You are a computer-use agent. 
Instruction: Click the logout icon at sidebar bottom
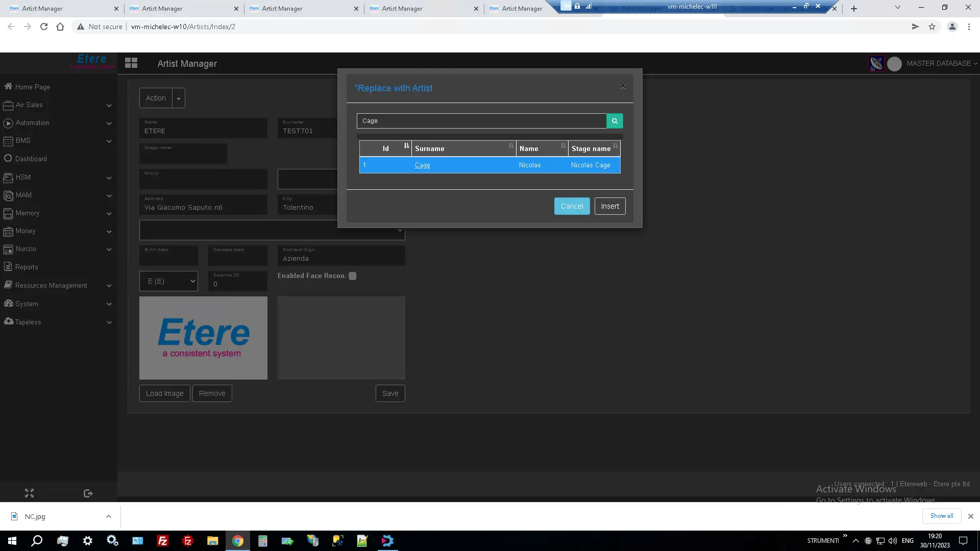tap(88, 493)
